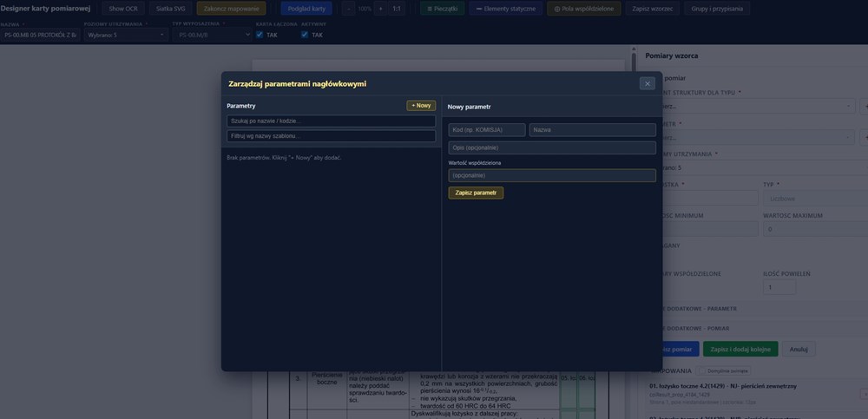Toggle the 'Karta łączona' TAK checkbox

(x=260, y=35)
